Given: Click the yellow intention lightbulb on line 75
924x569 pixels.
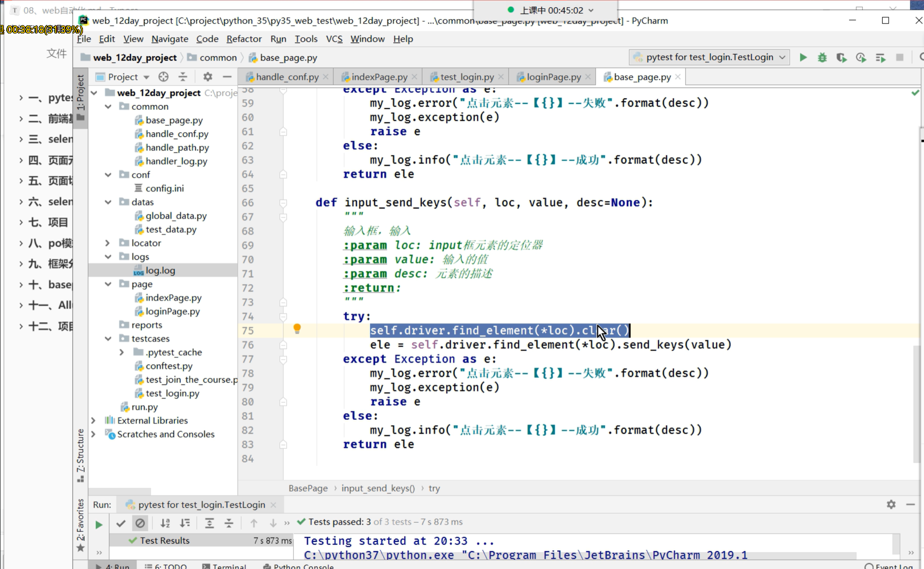Looking at the screenshot, I should point(297,328).
